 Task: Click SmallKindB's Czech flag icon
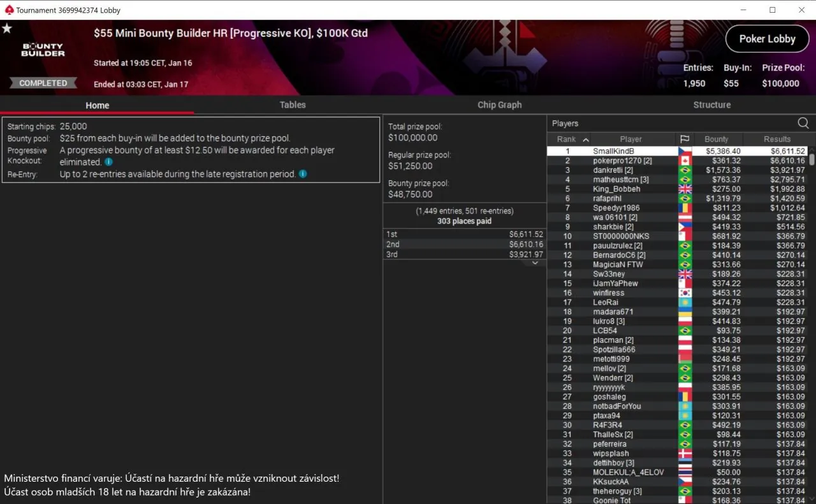[x=685, y=151]
